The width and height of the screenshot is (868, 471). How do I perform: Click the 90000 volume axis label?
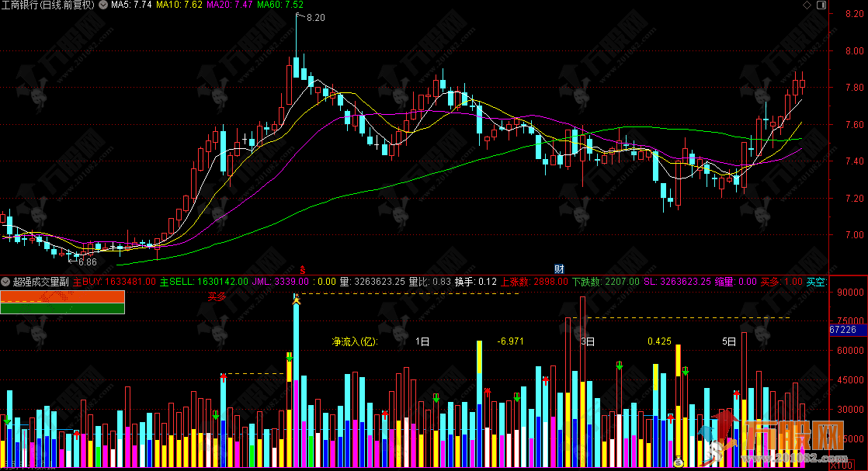[851, 293]
